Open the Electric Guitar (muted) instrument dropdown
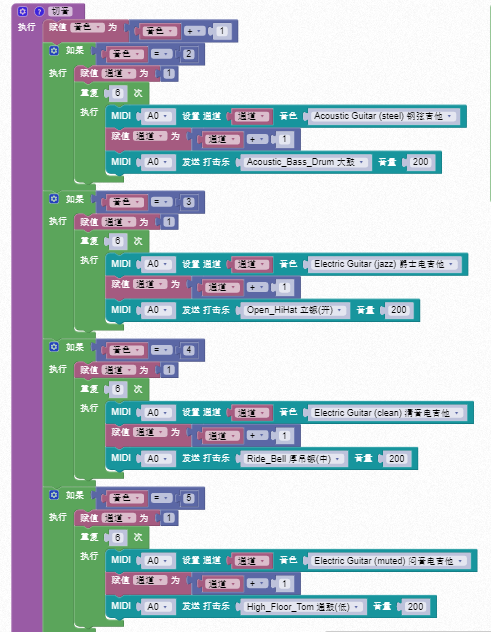Viewport: 491px width, 632px height. [x=388, y=561]
